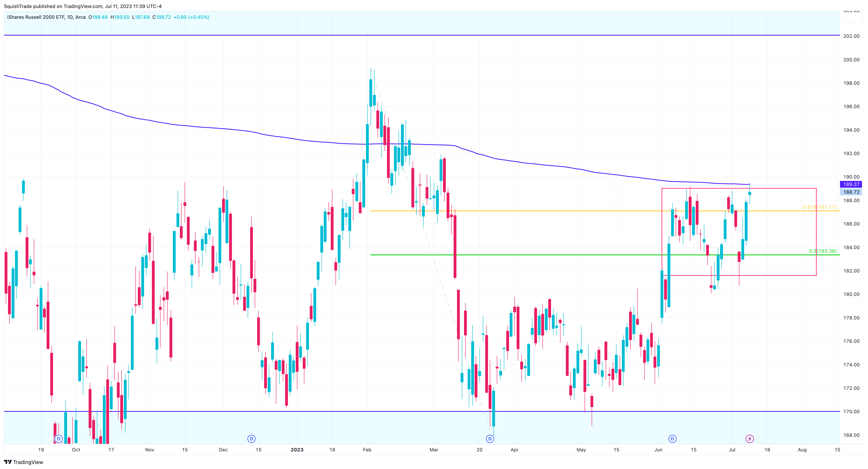Click the 196.00 price axis label

click(851, 106)
